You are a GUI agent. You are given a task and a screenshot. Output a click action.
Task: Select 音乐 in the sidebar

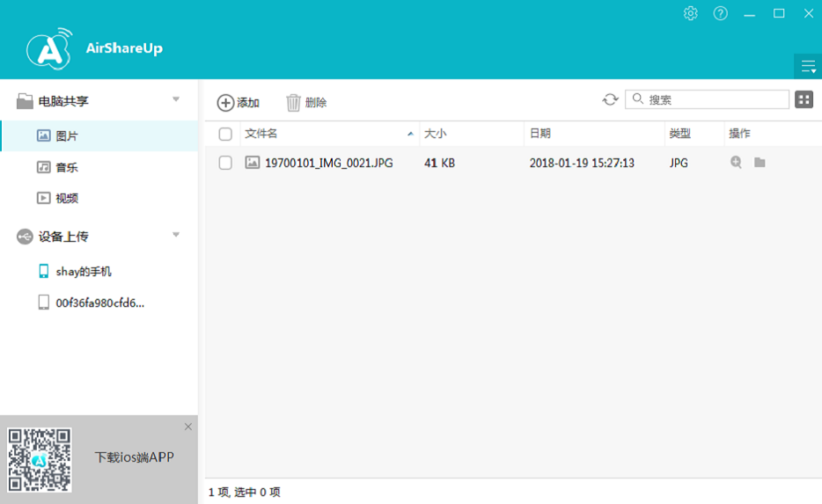(99, 167)
